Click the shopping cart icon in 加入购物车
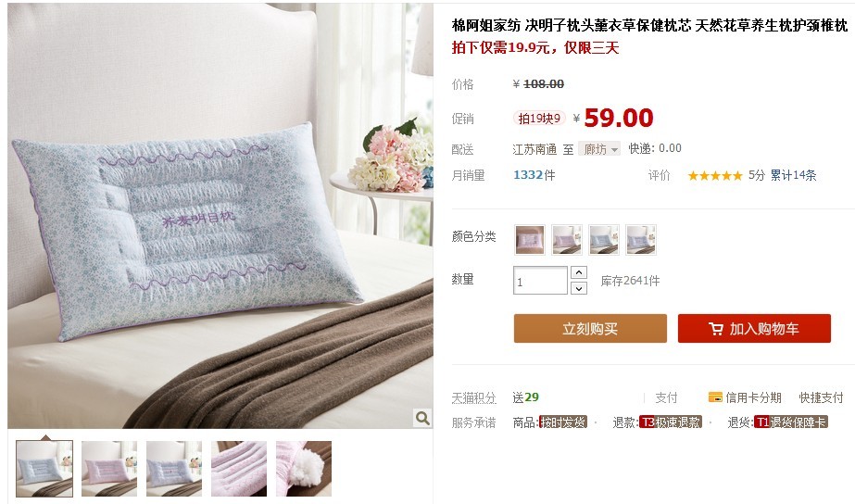 click(x=716, y=329)
